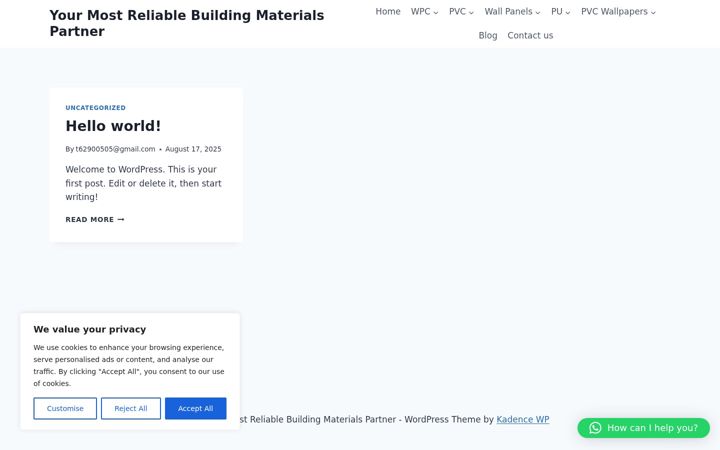Click the Customise cookie button
Screen dimensions: 720x450
pyautogui.click(x=65, y=408)
